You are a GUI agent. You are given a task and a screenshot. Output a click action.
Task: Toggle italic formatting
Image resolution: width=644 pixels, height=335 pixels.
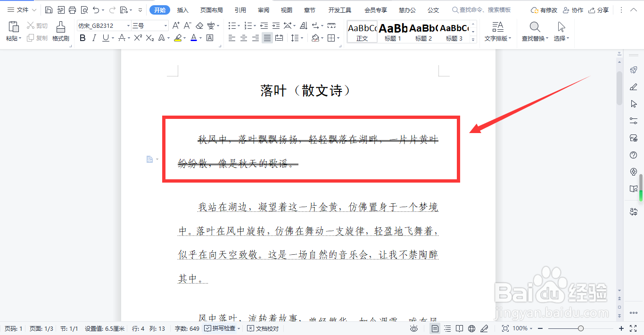coord(94,38)
